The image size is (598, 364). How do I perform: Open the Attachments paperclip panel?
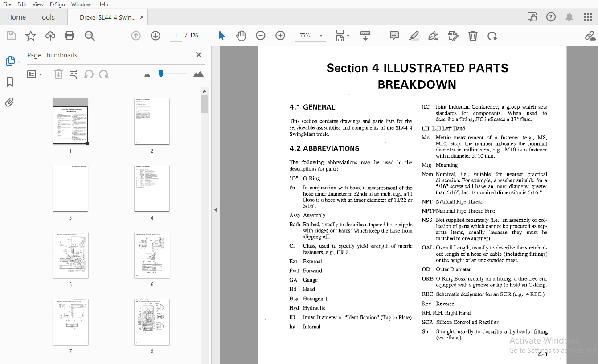[x=10, y=102]
